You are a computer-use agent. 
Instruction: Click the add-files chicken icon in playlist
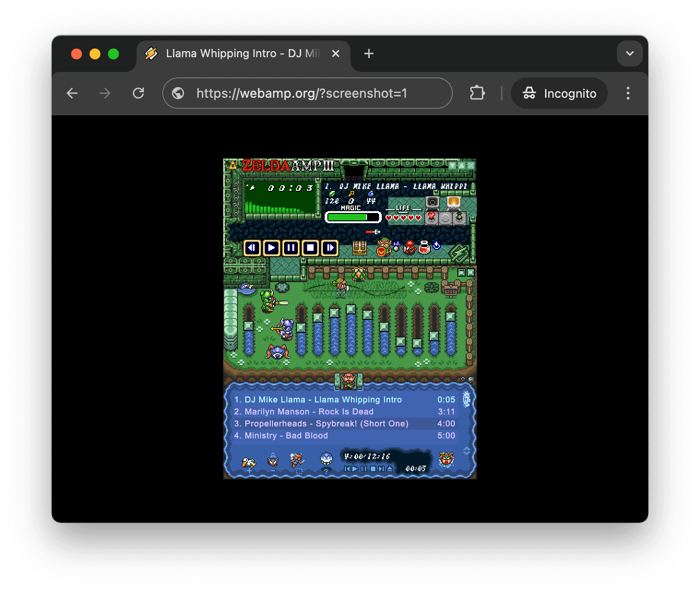click(249, 461)
